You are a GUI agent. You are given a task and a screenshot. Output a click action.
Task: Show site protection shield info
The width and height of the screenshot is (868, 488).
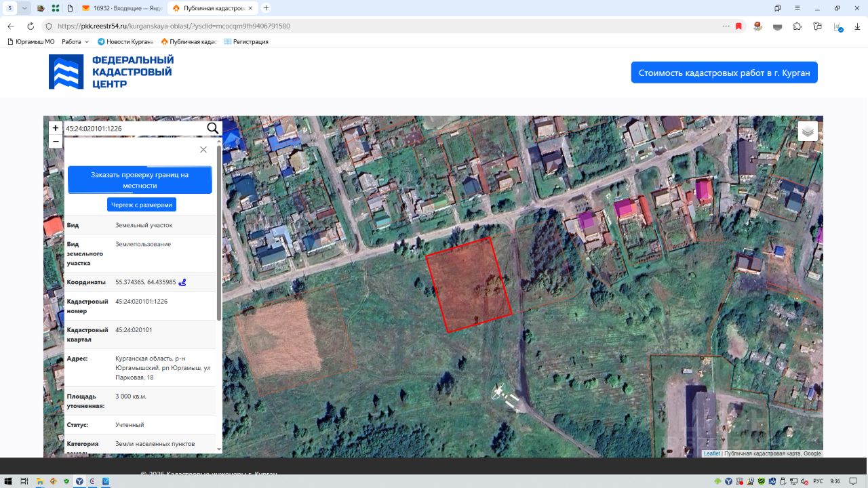pos(48,26)
